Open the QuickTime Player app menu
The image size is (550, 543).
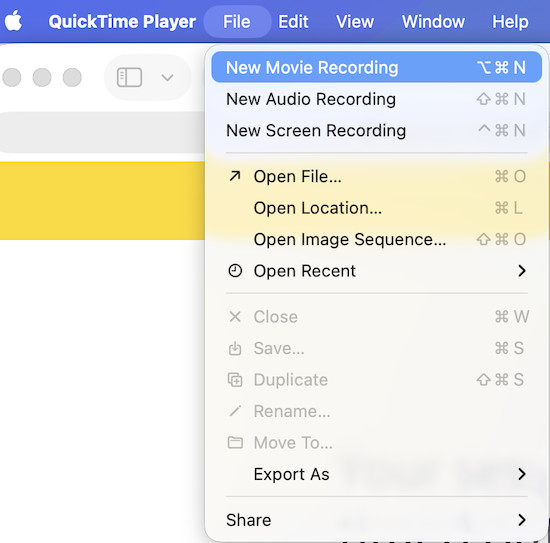pyautogui.click(x=122, y=22)
